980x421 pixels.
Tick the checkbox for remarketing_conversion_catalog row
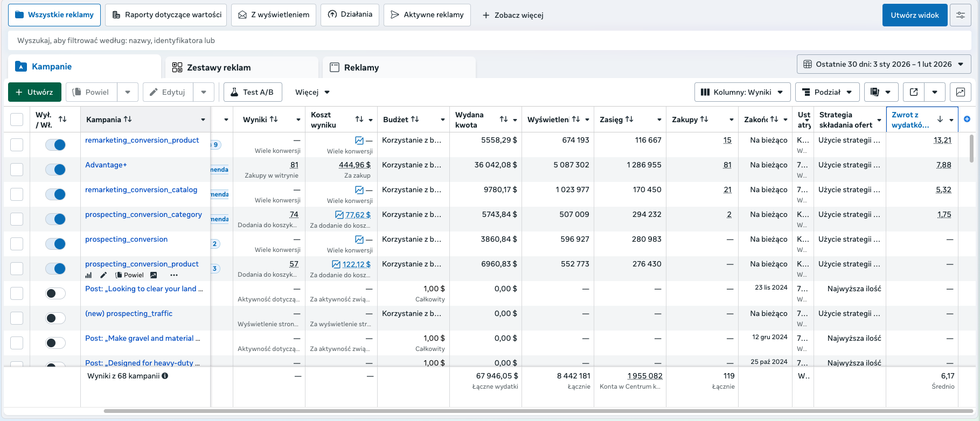[17, 194]
